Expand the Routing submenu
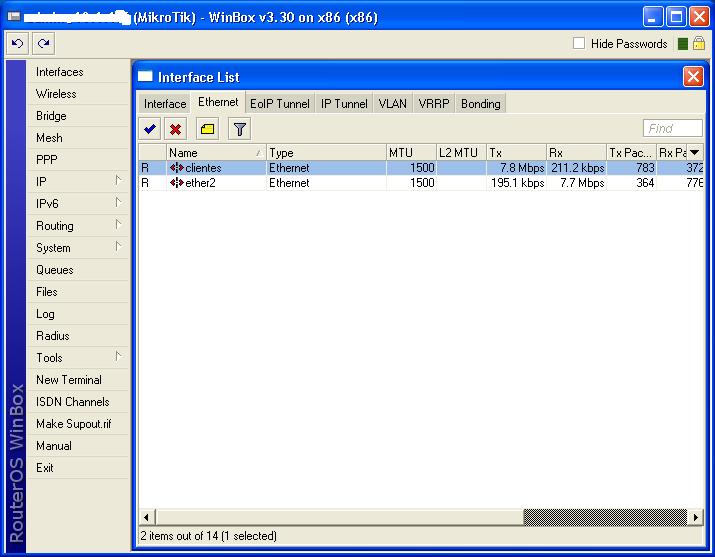715x557 pixels. point(118,224)
